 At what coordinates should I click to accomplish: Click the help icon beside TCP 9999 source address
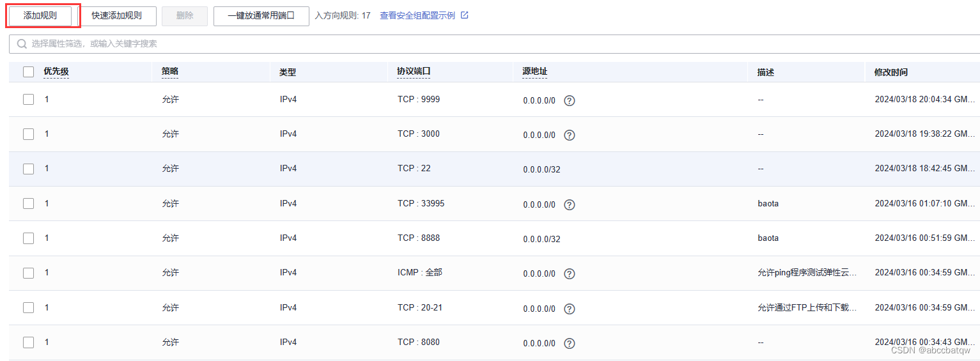click(x=570, y=100)
